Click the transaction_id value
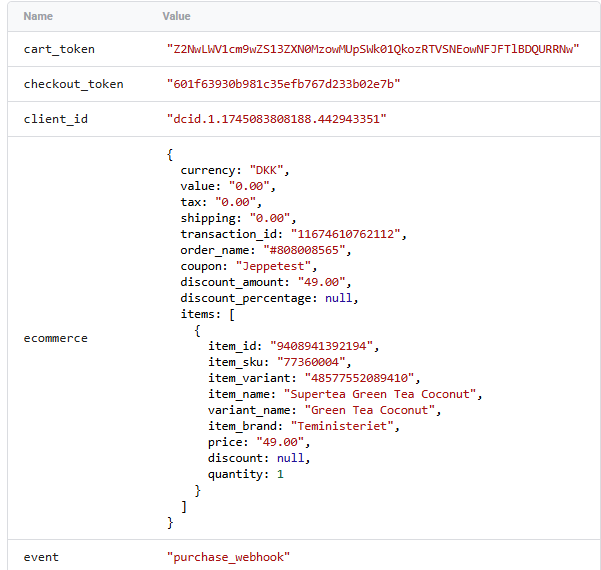Screen dimensions: 601x570 (346, 234)
